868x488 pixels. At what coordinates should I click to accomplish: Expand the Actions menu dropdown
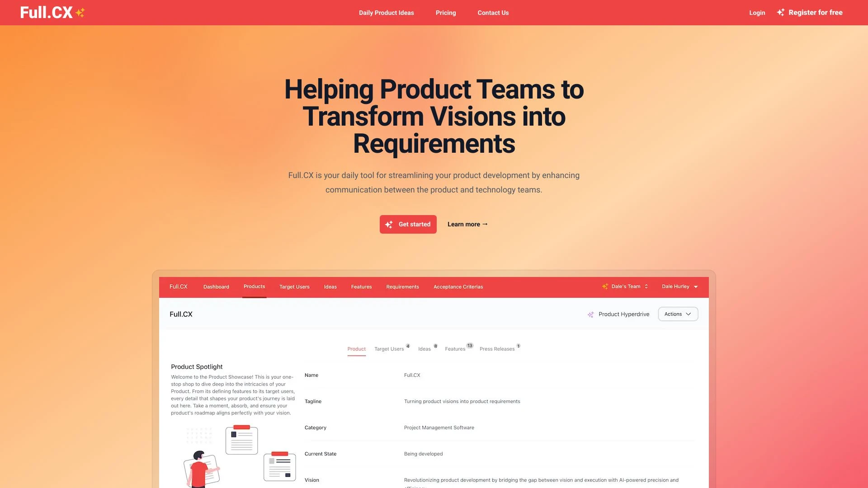pos(678,314)
